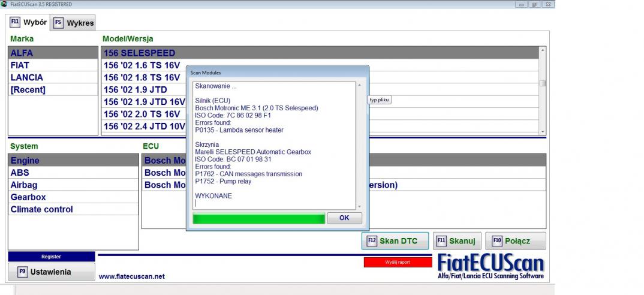The image size is (644, 295).
Task: Click the FiatECUScan title bar app icon
Action: point(4,4)
